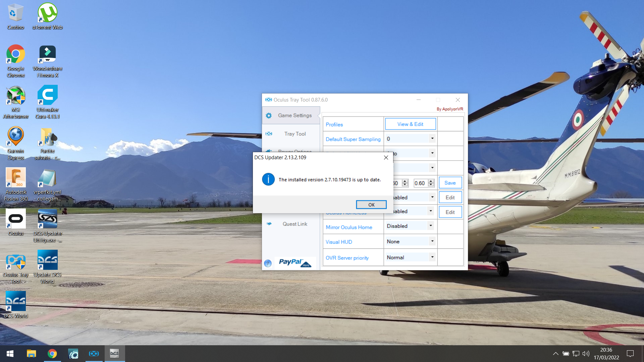
Task: Click the PayPal donate image
Action: click(x=295, y=262)
